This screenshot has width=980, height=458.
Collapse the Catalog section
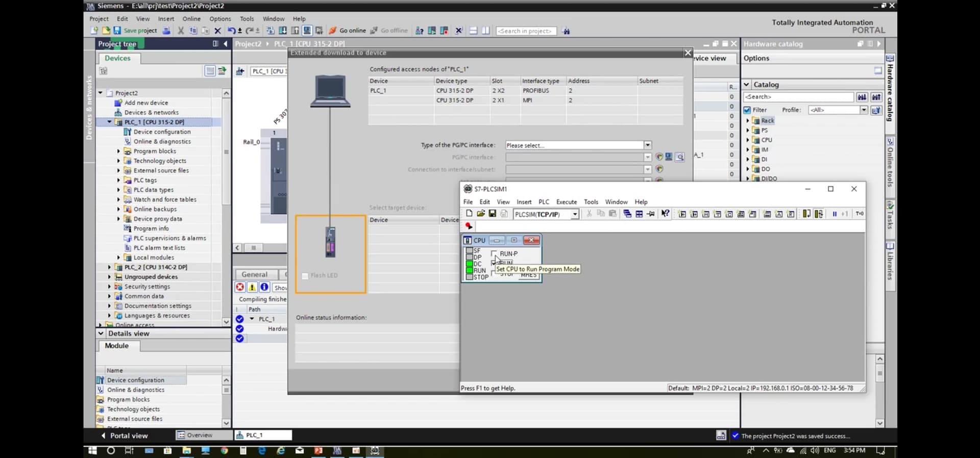click(747, 84)
